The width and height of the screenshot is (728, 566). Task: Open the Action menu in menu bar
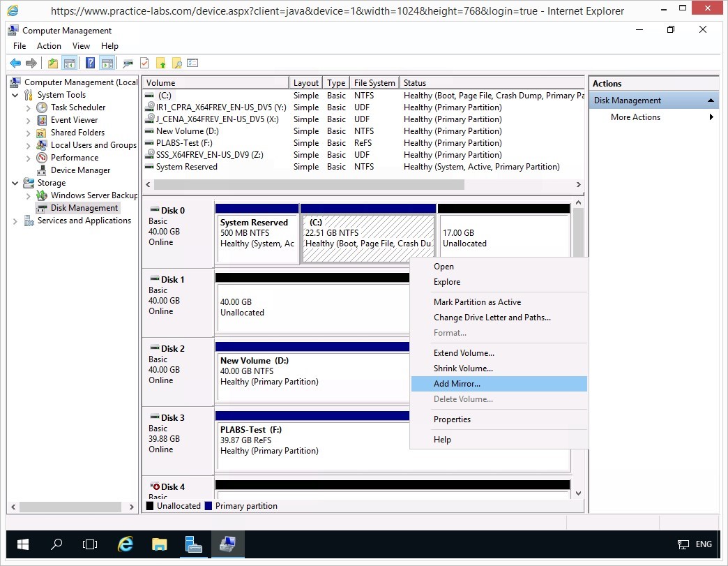[x=49, y=46]
